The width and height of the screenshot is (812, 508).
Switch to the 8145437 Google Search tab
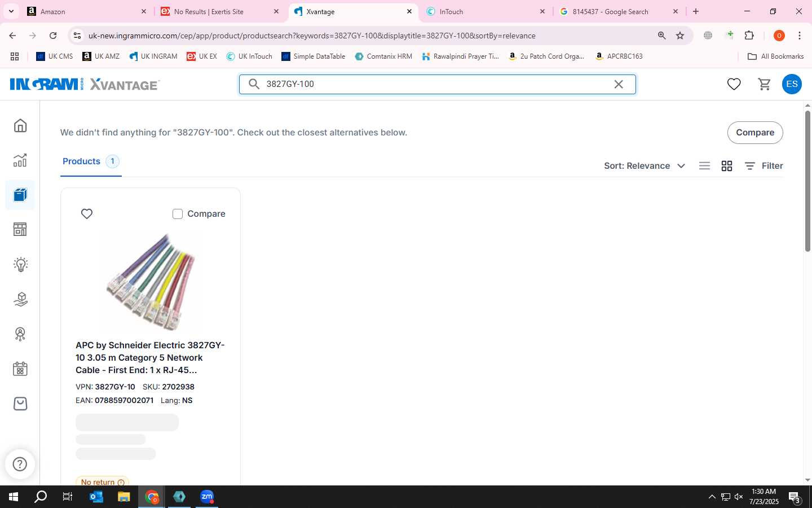(619, 11)
